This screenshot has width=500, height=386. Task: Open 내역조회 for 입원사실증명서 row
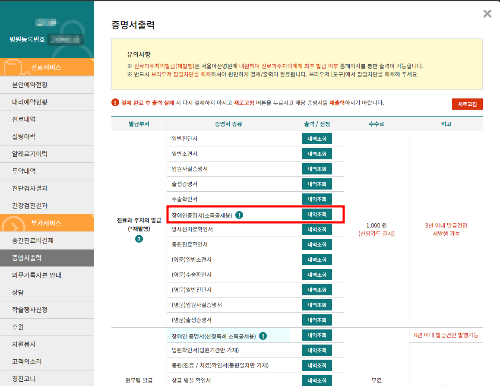(317, 169)
